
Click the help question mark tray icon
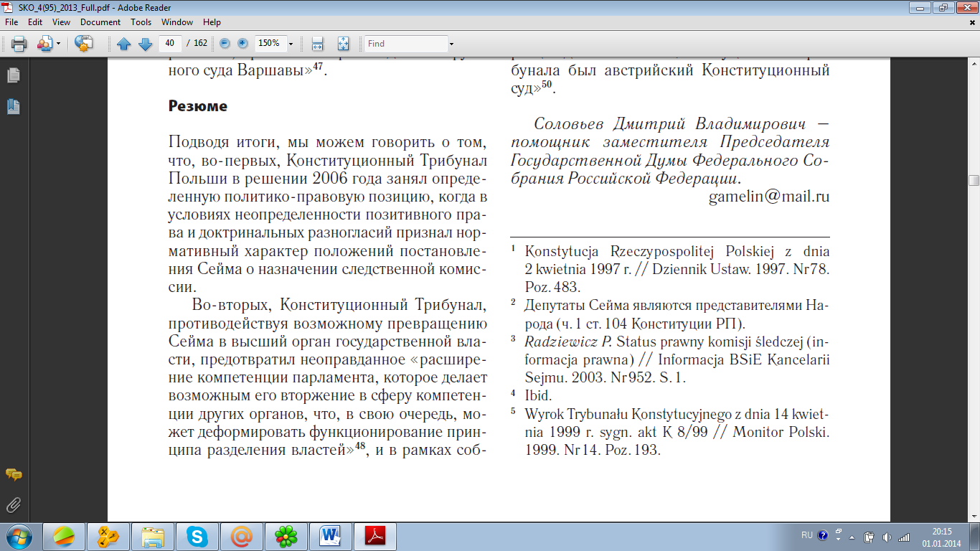coord(822,535)
